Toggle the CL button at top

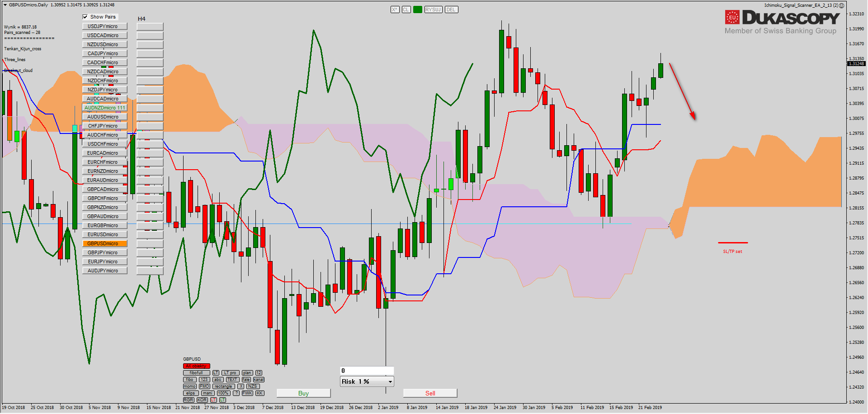pos(406,10)
